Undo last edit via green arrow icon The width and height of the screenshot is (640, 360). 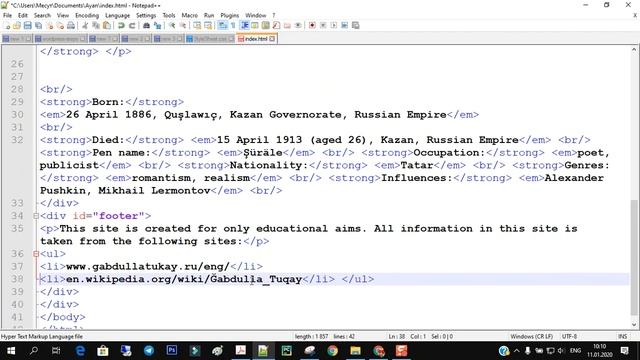pyautogui.click(x=121, y=25)
